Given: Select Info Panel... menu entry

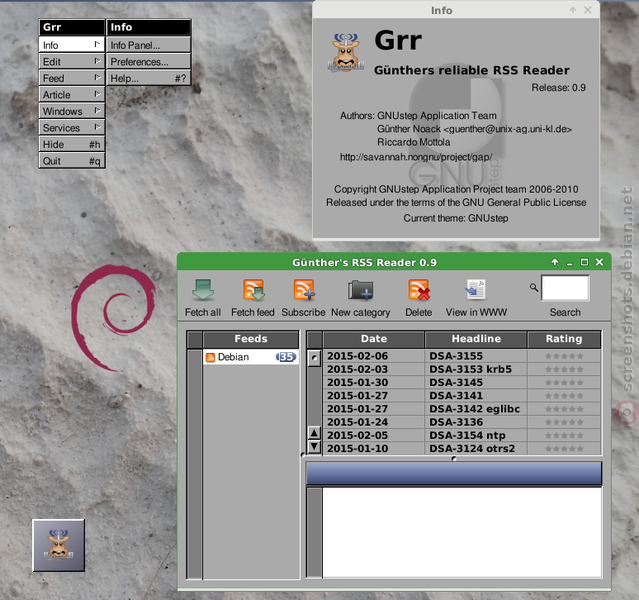Looking at the screenshot, I should coord(148,45).
